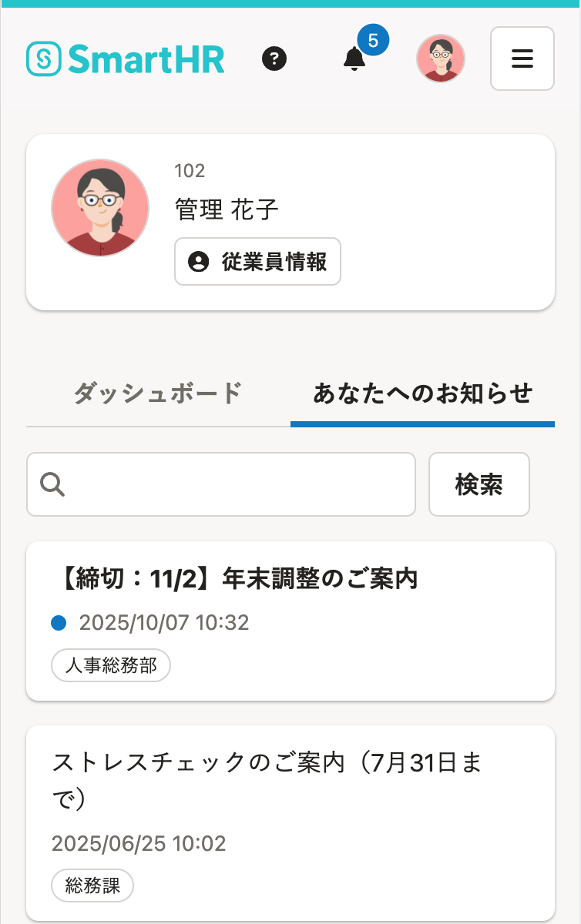Click the 人事総務部 tag
This screenshot has height=924, width=581.
111,665
